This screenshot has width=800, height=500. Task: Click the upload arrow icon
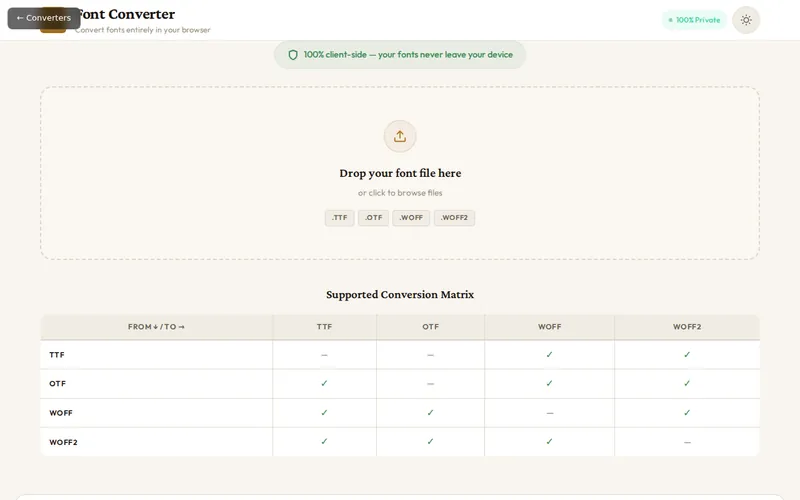pos(400,136)
